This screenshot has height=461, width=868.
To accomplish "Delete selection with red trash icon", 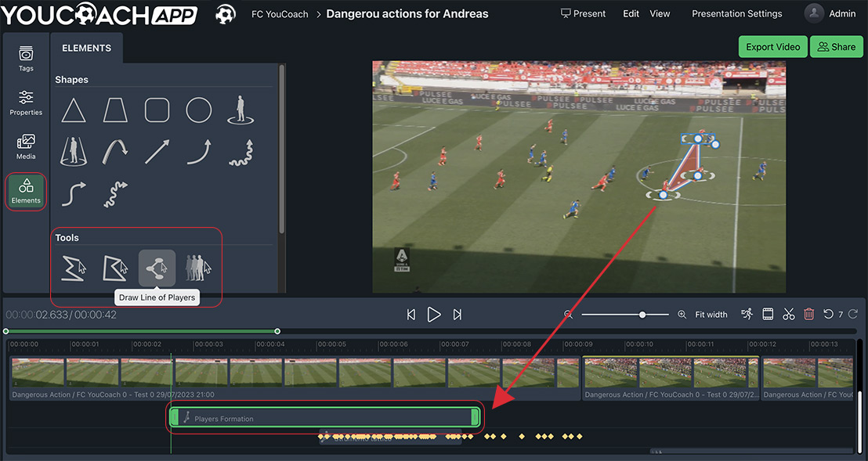I will [808, 314].
